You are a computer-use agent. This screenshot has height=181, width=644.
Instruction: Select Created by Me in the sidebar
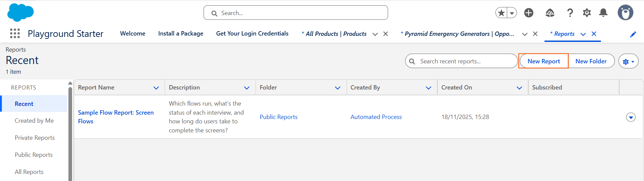[34, 121]
